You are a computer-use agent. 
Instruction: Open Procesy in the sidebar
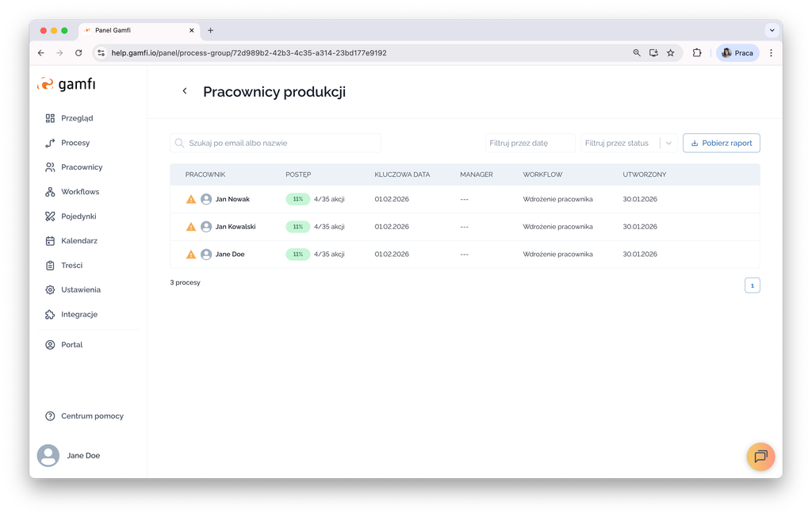point(75,143)
